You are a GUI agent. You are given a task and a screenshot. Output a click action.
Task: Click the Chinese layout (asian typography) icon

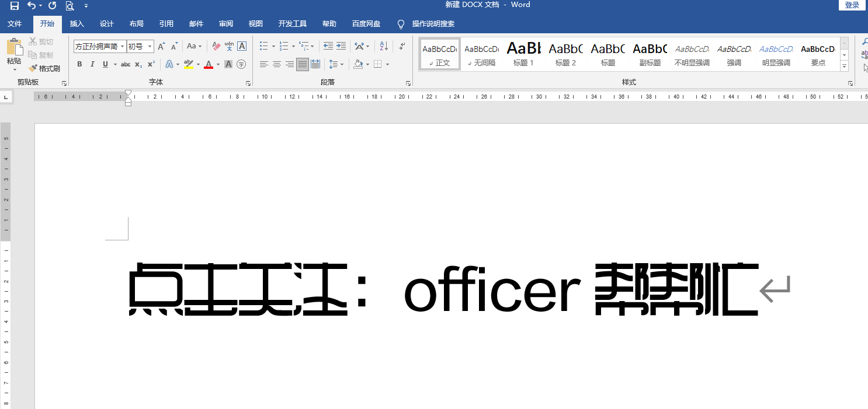click(x=360, y=46)
